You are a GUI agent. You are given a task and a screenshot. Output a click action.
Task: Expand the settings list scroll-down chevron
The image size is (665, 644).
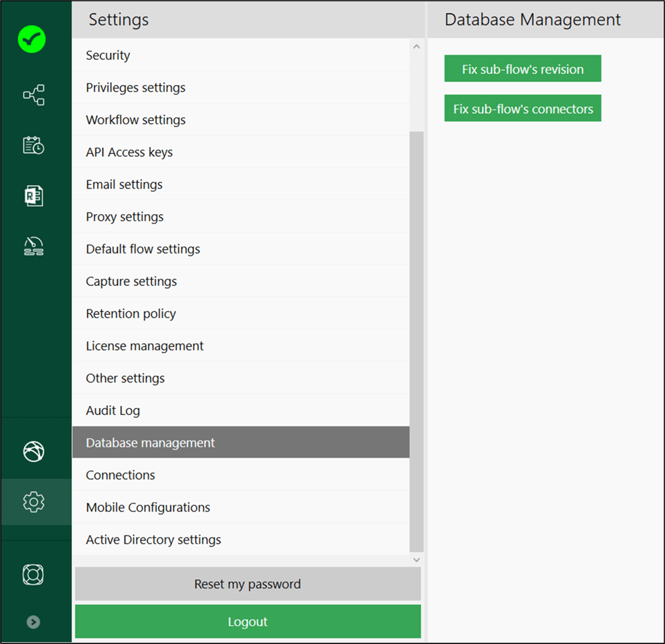pyautogui.click(x=416, y=560)
